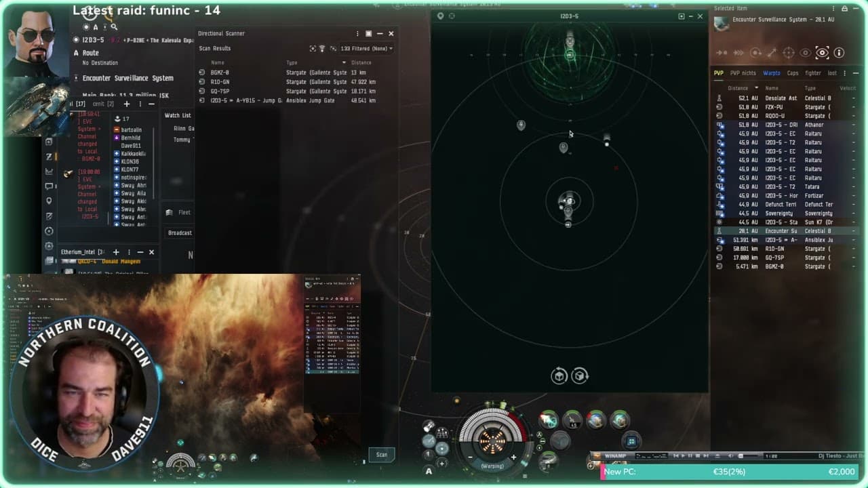
Task: Open the Etherium_Intel window's three-dot menu
Action: [x=130, y=252]
